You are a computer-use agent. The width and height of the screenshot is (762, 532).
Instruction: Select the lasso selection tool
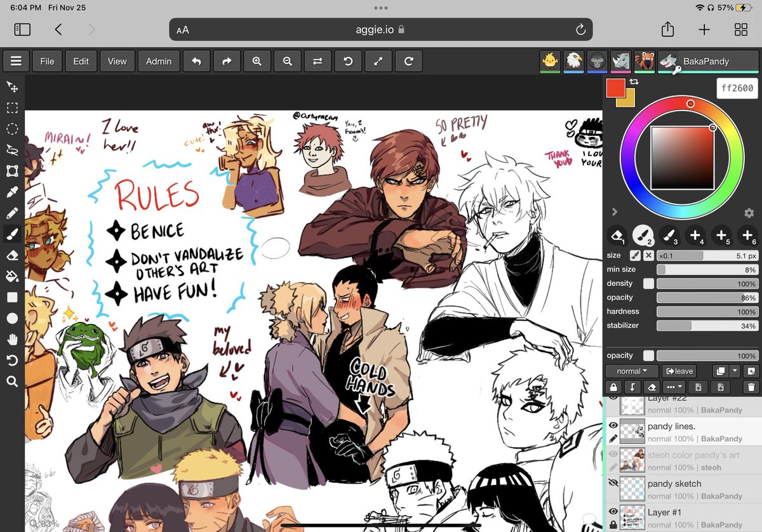[x=12, y=150]
